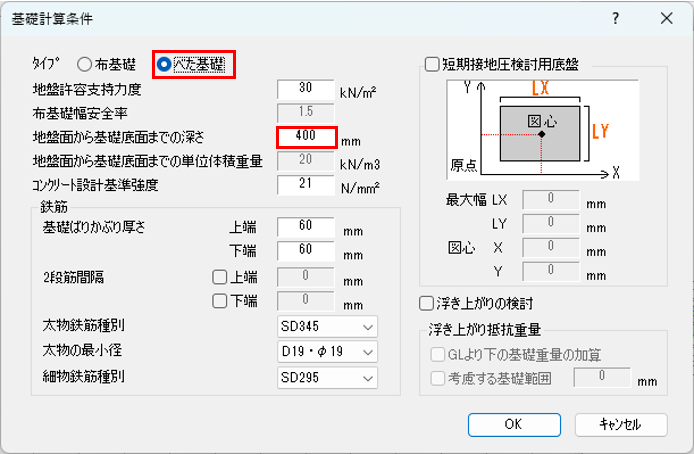
Task: Click the 最大幅 LY input field
Action: click(x=551, y=224)
